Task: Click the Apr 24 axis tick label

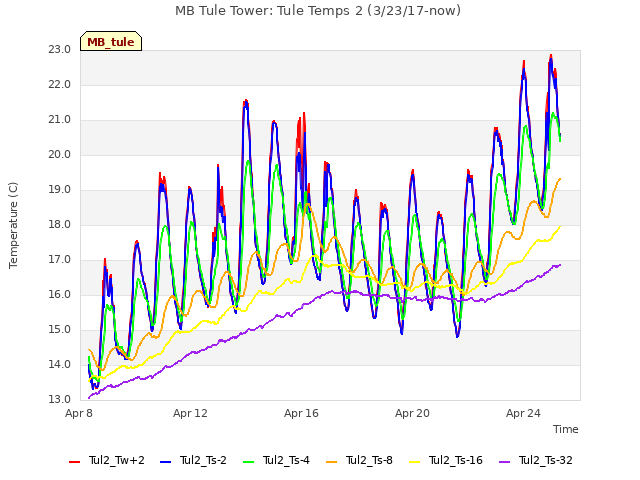Action: coord(523,413)
